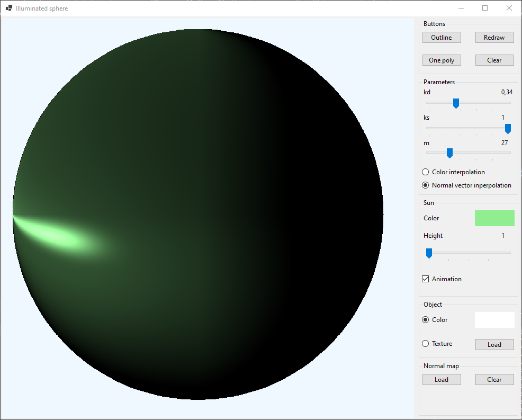
Task: Select the Color interpolation radio button
Action: (426, 172)
